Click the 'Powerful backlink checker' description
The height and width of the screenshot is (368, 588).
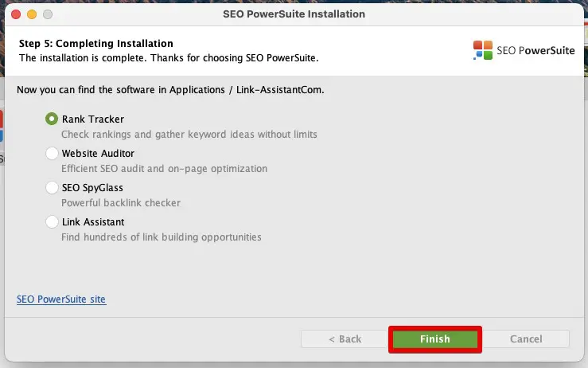click(x=121, y=203)
